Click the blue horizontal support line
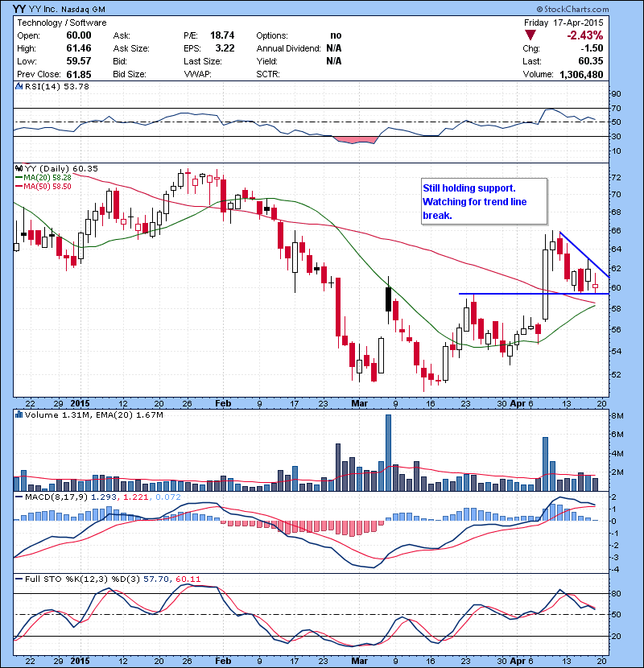 click(534, 294)
